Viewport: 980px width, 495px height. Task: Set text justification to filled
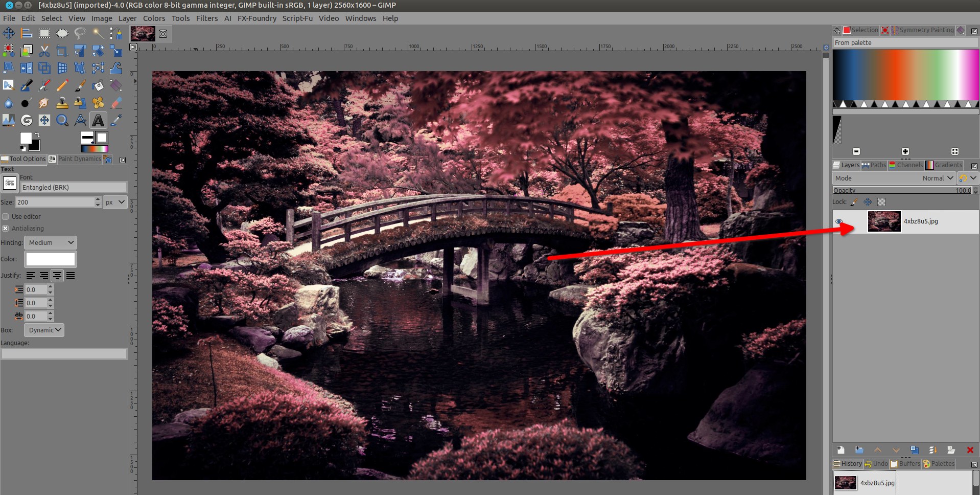[x=71, y=276]
